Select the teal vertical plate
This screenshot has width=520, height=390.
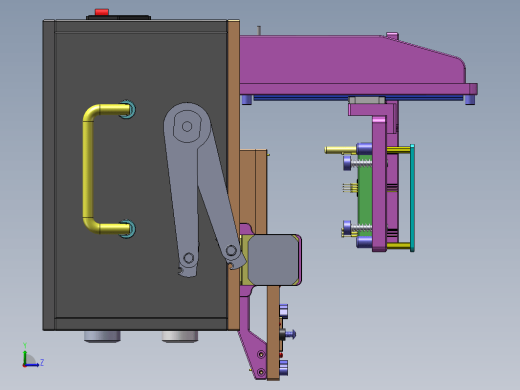[x=412, y=198]
